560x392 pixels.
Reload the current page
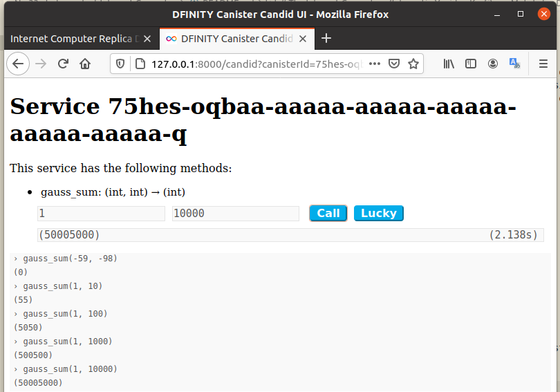(x=63, y=64)
